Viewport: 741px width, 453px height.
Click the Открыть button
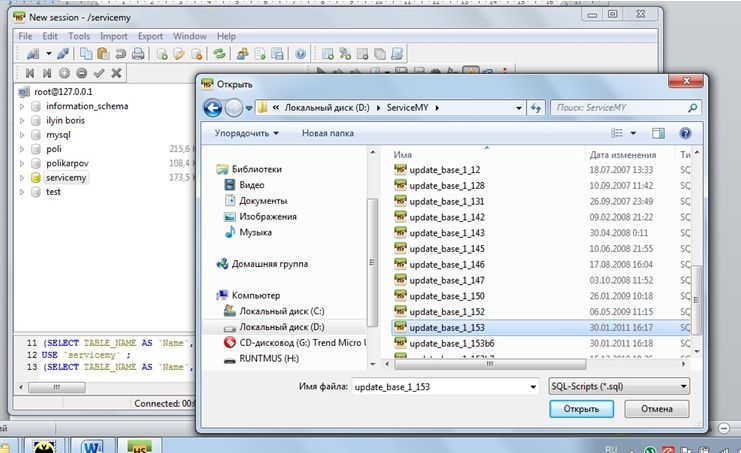pyautogui.click(x=581, y=410)
